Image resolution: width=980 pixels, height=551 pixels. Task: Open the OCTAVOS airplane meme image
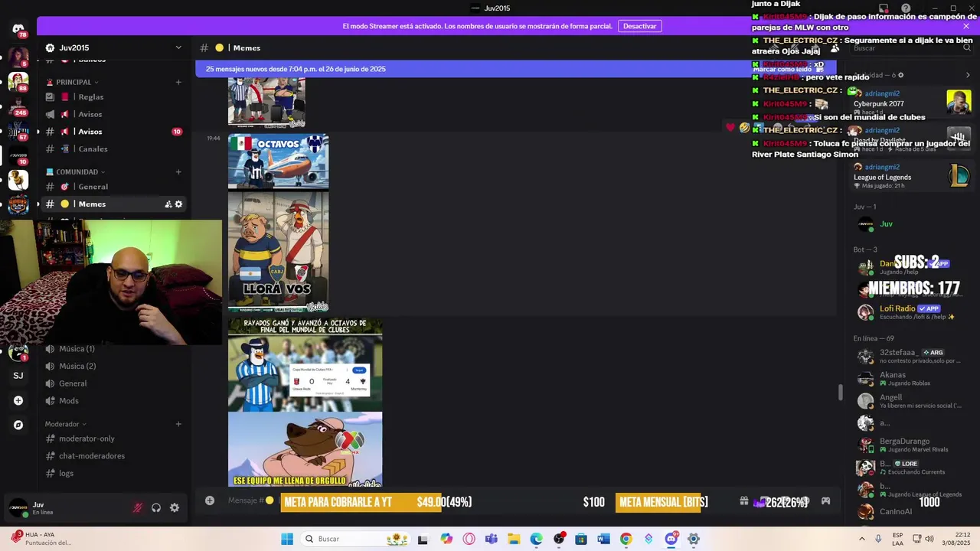click(x=278, y=161)
